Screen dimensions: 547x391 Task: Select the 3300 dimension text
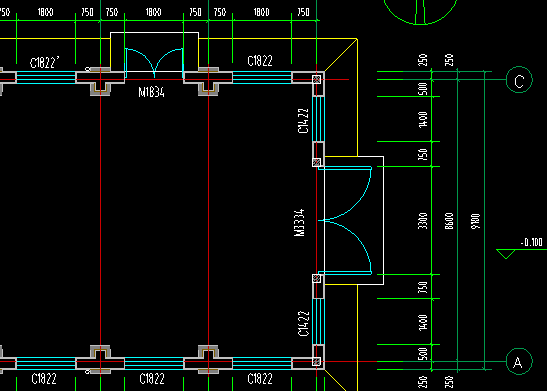tap(422, 221)
